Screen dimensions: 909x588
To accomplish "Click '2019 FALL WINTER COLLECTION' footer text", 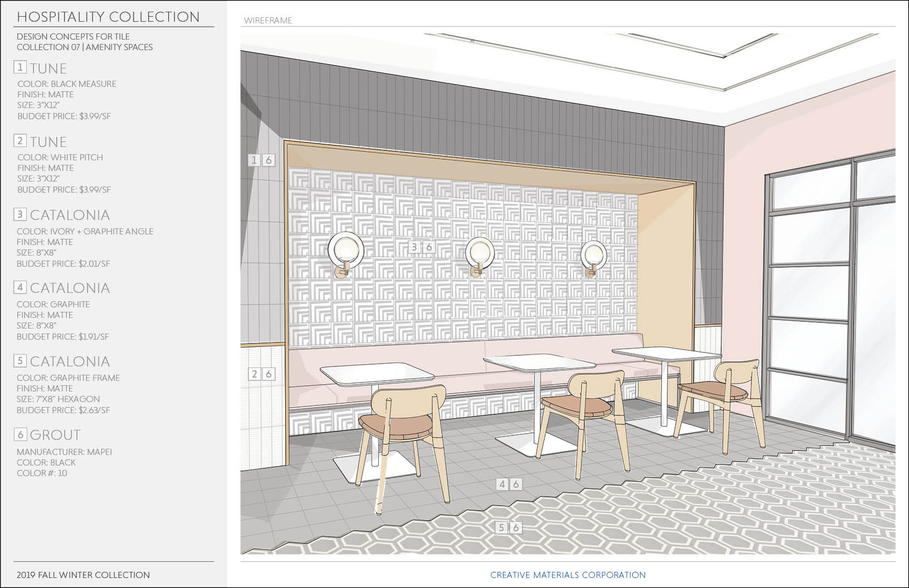I will pos(84,575).
